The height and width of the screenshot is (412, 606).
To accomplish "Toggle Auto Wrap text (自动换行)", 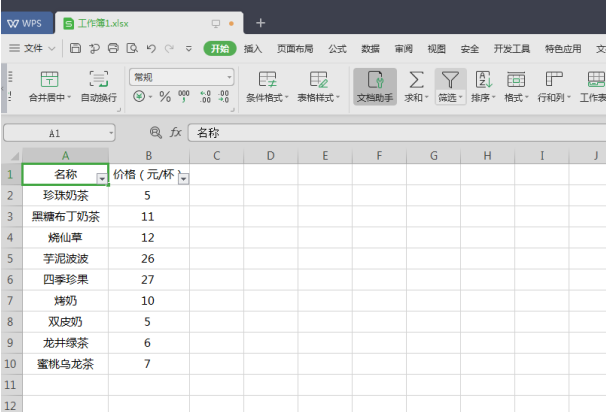I will [x=99, y=86].
